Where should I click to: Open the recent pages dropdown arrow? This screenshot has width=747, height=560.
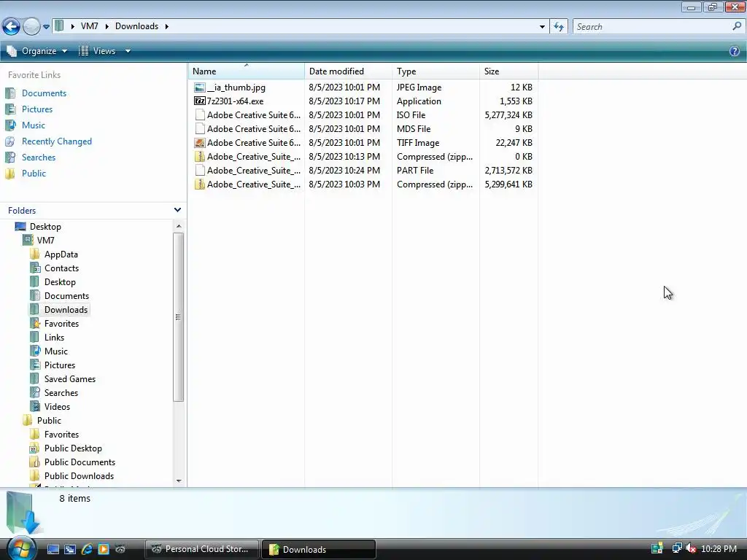coord(46,27)
